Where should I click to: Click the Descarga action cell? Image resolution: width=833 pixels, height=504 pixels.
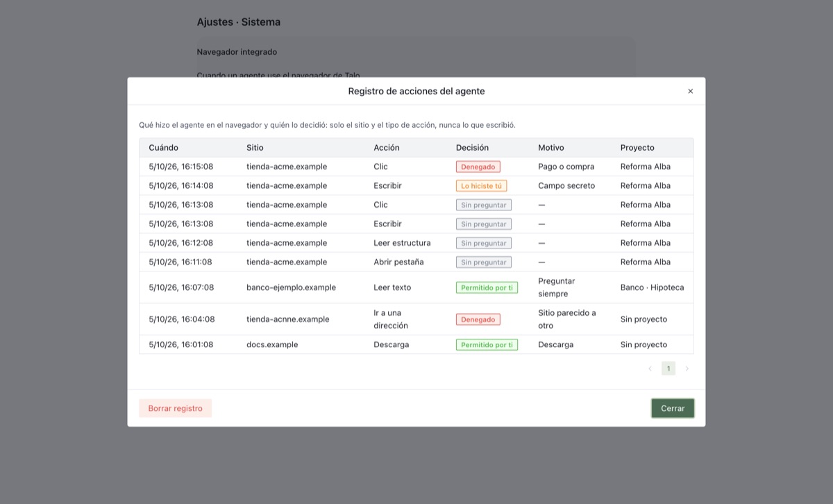click(x=391, y=344)
